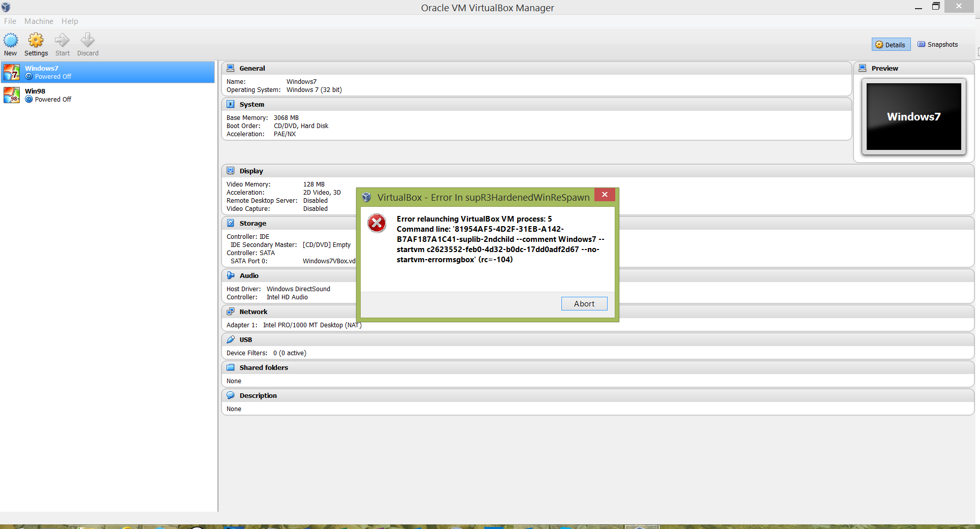The height and width of the screenshot is (529, 980).
Task: Click the Storage section icon
Action: tap(231, 223)
